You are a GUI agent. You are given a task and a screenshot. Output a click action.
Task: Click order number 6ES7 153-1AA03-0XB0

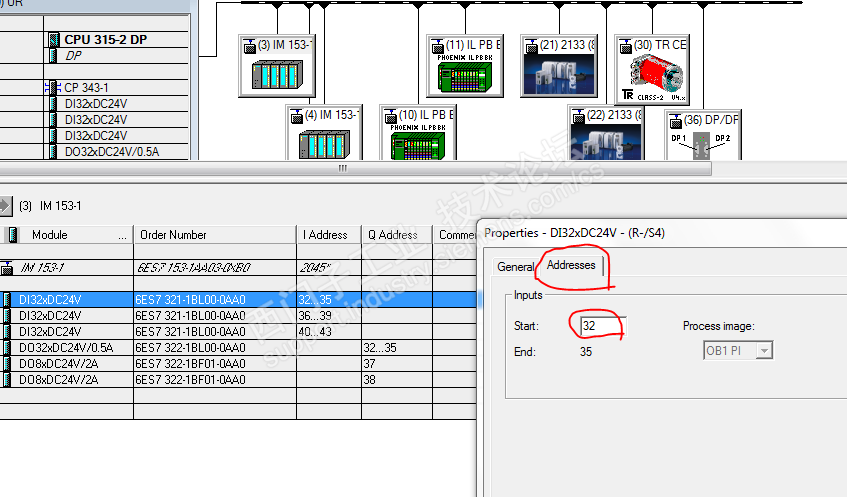point(193,268)
